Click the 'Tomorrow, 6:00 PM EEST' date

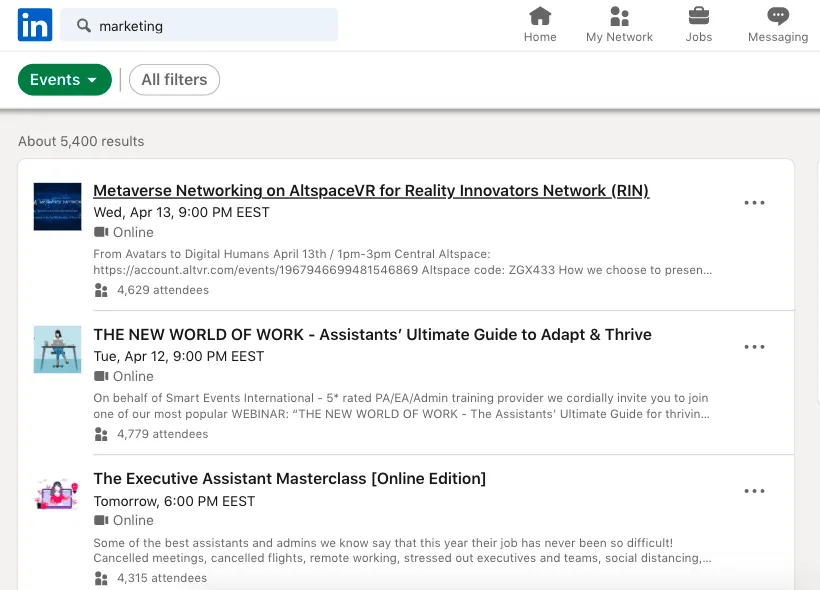click(x=174, y=501)
